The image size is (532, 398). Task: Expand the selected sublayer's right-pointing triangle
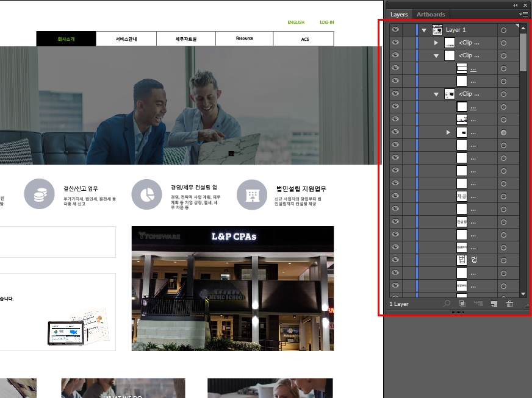(x=448, y=132)
